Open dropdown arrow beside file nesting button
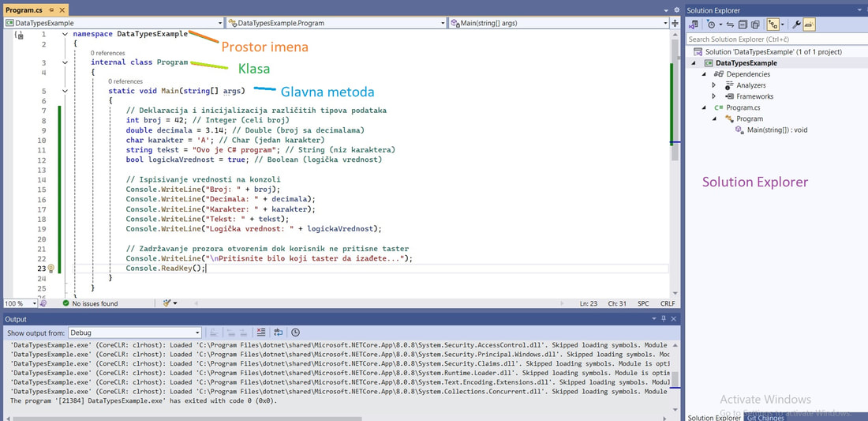The height and width of the screenshot is (421, 868). coord(782,25)
